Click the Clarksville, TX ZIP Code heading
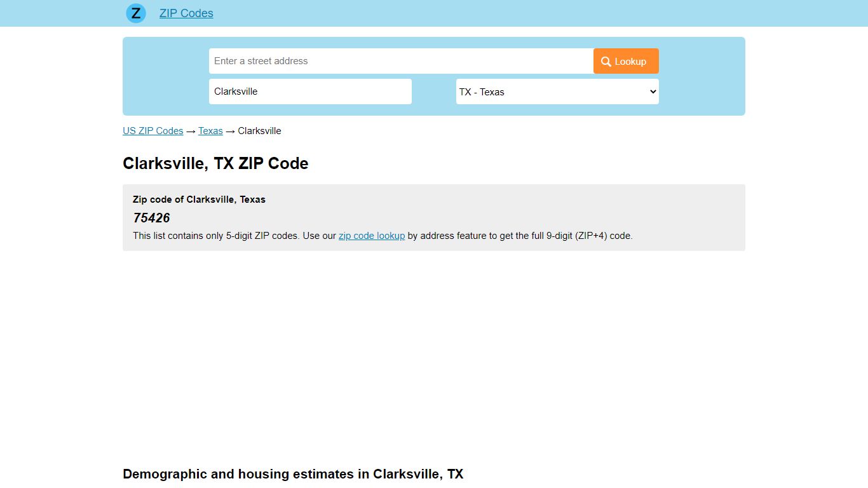The width and height of the screenshot is (868, 488). click(215, 163)
